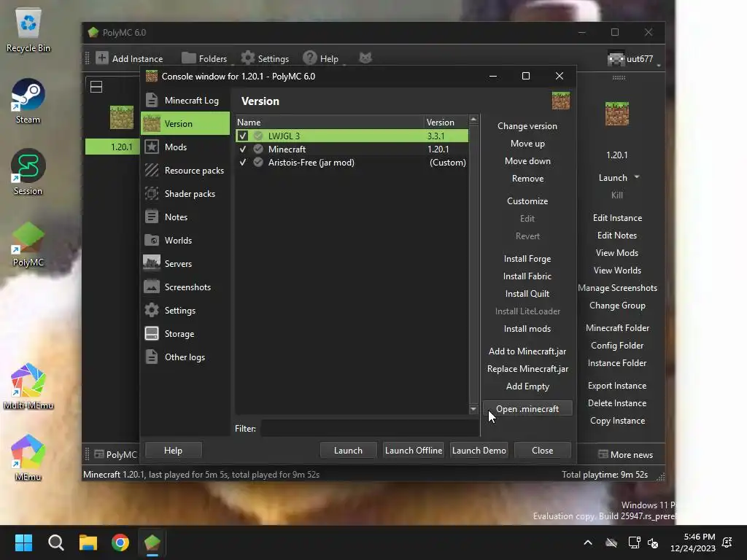Click Install Quilt
The height and width of the screenshot is (560, 747).
click(x=527, y=294)
